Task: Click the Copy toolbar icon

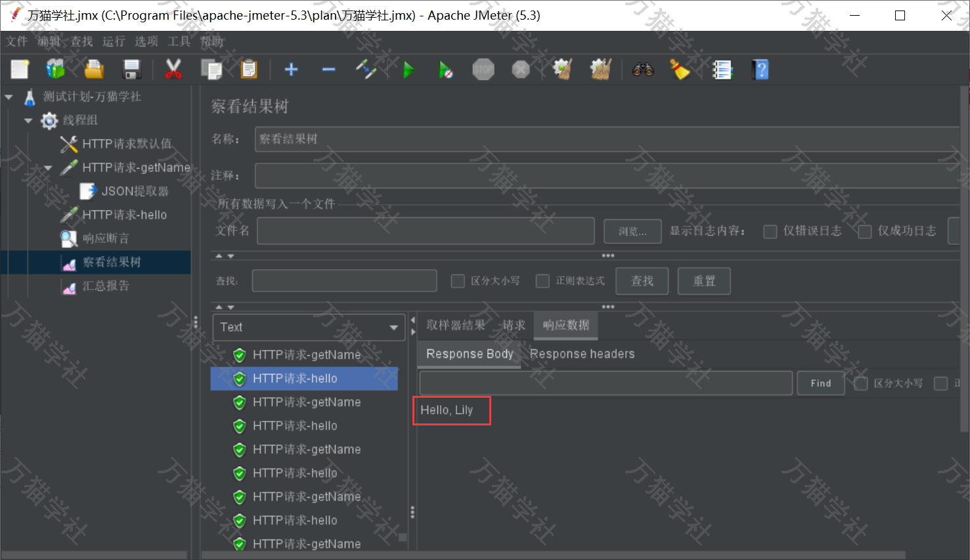Action: pyautogui.click(x=211, y=70)
